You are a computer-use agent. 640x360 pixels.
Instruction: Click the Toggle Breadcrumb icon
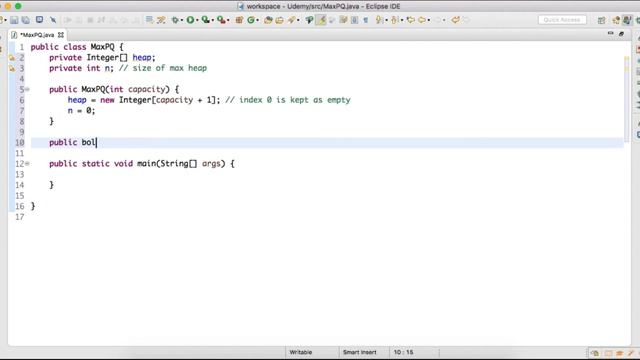(309, 20)
